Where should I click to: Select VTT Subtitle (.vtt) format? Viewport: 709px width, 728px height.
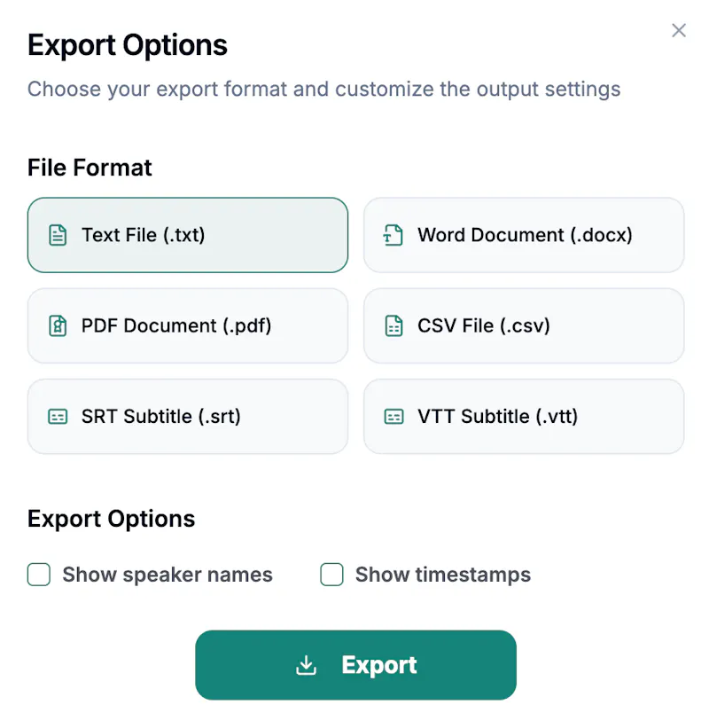(524, 417)
